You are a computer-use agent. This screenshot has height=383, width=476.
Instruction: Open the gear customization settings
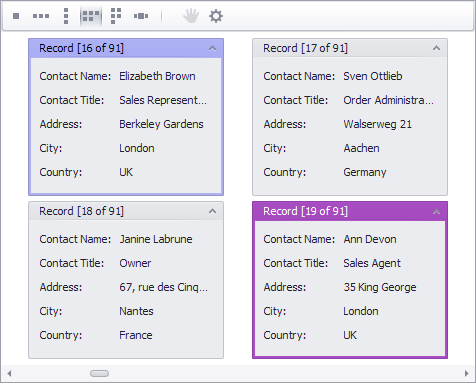click(216, 16)
